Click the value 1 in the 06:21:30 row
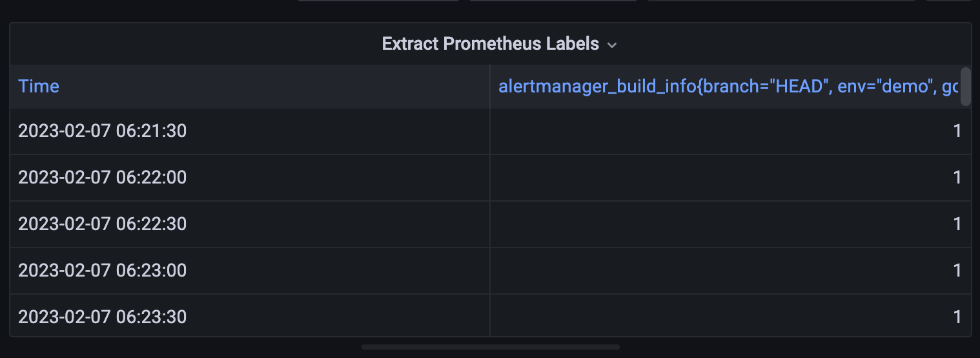The width and height of the screenshot is (980, 358). pyautogui.click(x=957, y=131)
